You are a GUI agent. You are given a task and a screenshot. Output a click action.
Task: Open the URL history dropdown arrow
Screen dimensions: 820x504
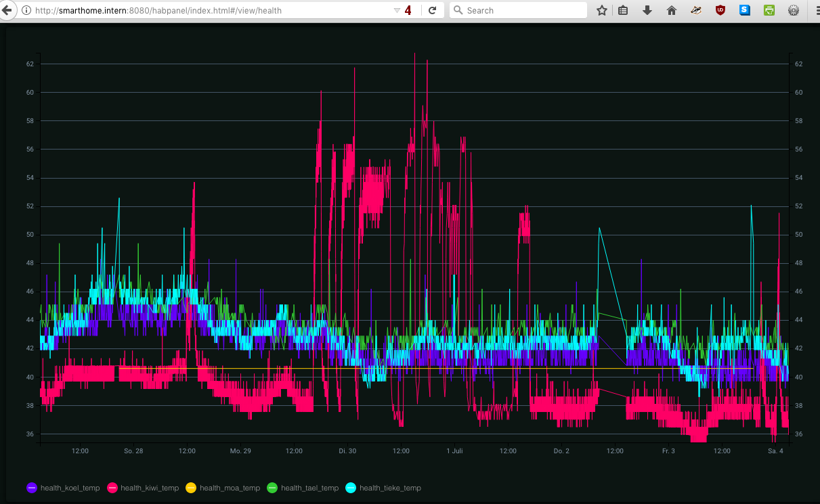[397, 11]
